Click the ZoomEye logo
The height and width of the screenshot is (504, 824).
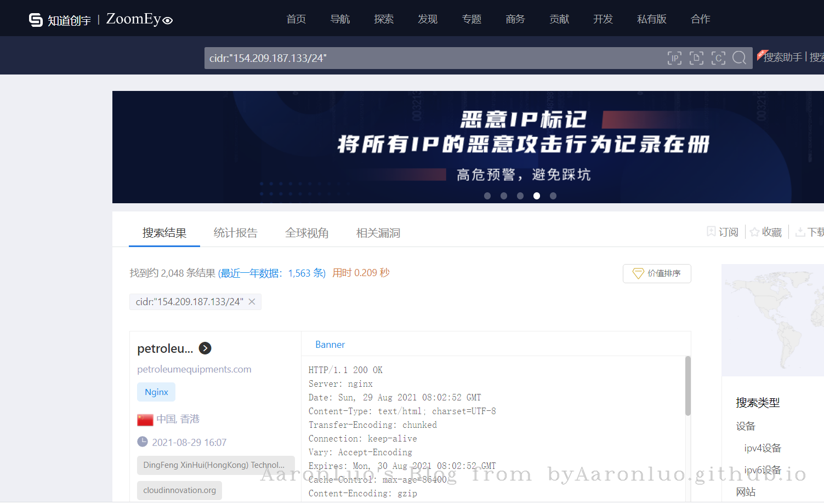(x=139, y=20)
